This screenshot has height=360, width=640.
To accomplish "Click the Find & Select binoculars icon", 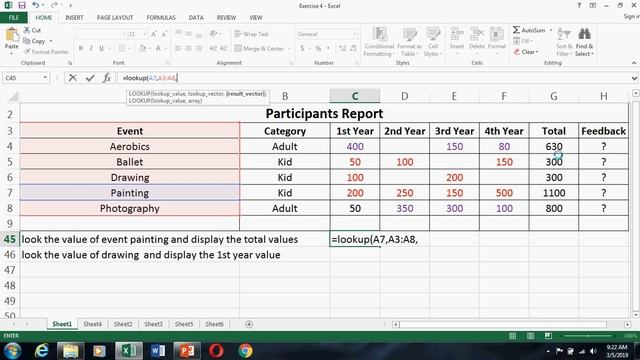I will click(584, 34).
